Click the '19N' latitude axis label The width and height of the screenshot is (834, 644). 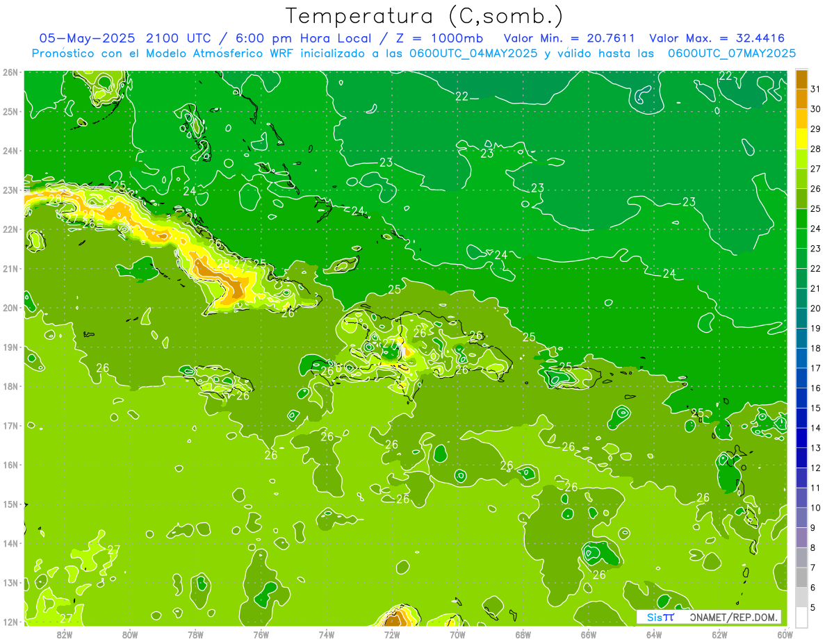10,347
